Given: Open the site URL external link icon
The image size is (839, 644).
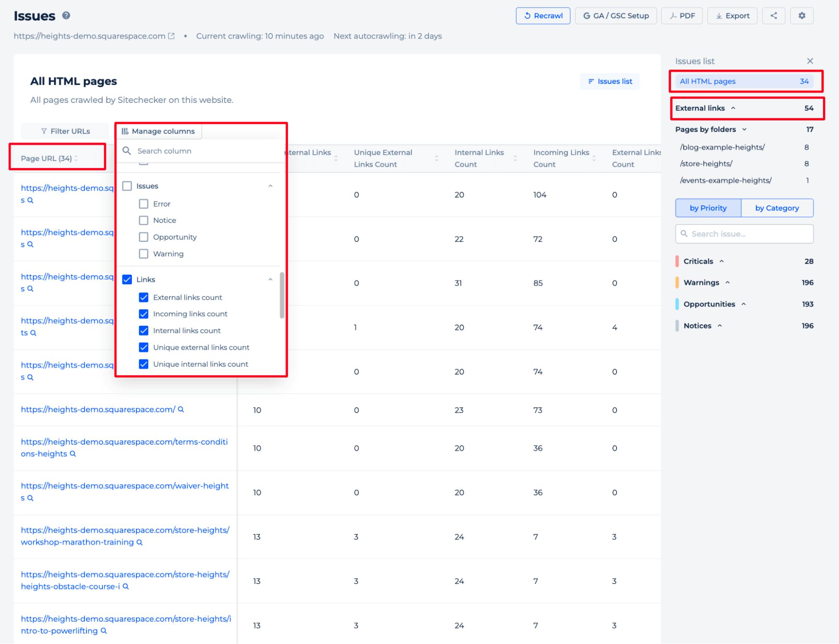Looking at the screenshot, I should (171, 36).
